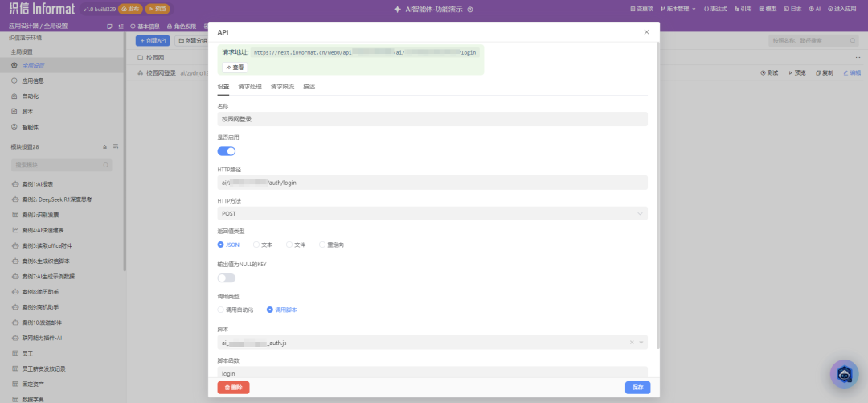Switch to the 基本信息 tab
This screenshot has width=868, height=403.
point(145,26)
